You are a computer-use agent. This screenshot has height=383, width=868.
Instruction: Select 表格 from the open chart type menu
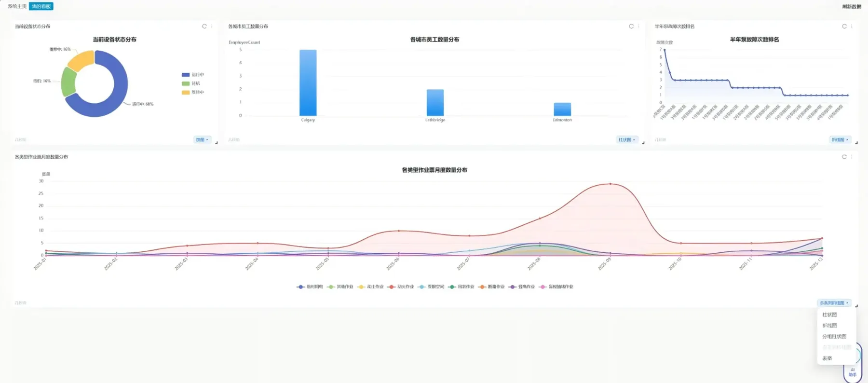(x=827, y=358)
